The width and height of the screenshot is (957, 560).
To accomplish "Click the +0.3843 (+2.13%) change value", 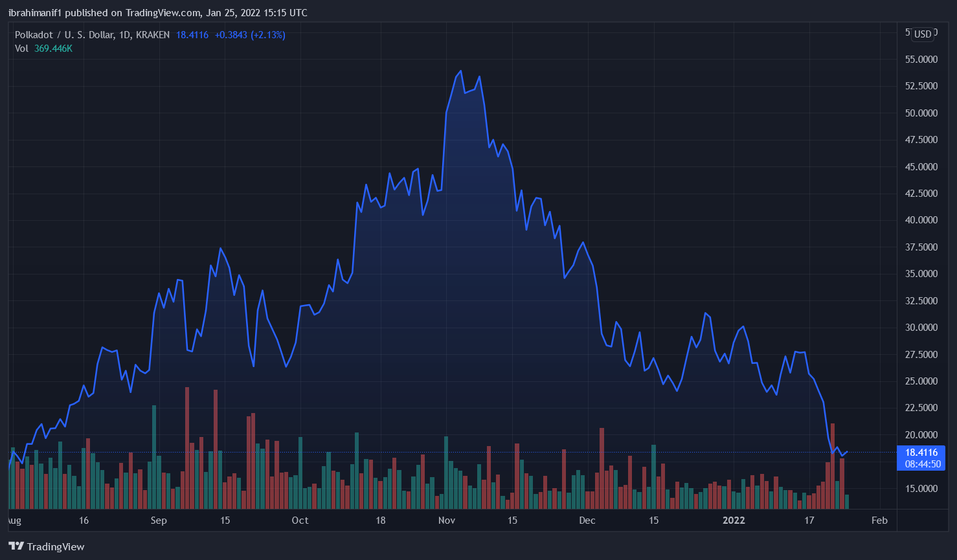I will pyautogui.click(x=250, y=35).
